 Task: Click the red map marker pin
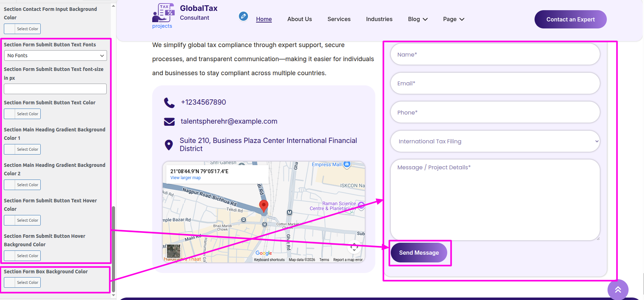point(263,206)
